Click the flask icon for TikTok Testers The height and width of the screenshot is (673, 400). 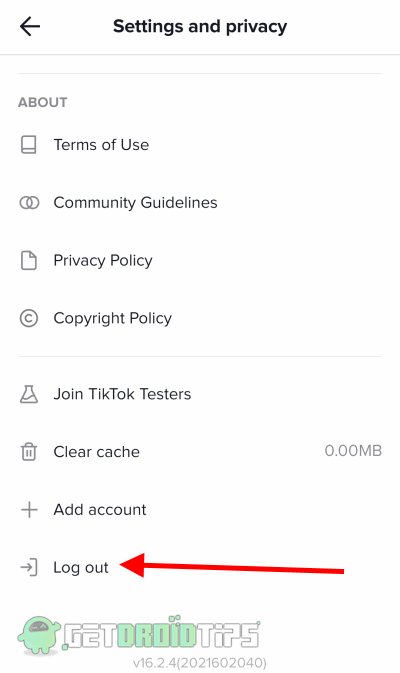[x=29, y=394]
